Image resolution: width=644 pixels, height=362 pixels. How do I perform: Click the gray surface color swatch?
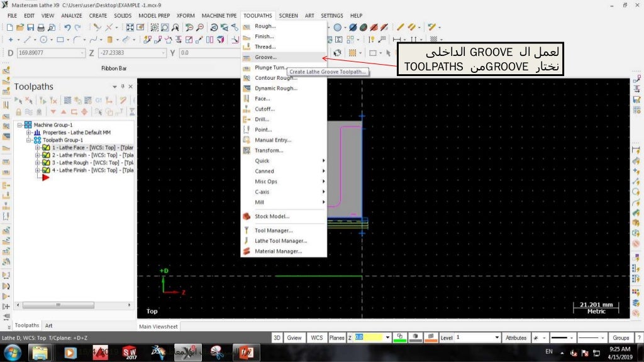(x=415, y=337)
